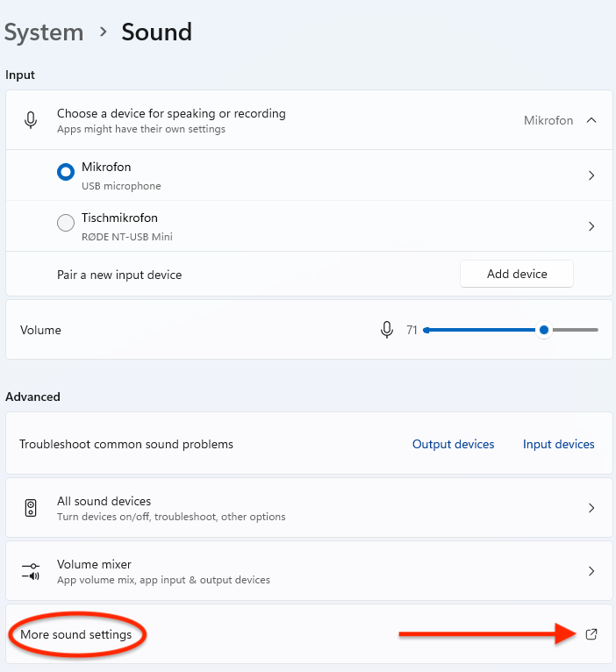Click the Choose a device for speaking row
The height and width of the screenshot is (672, 616).
coord(263,121)
